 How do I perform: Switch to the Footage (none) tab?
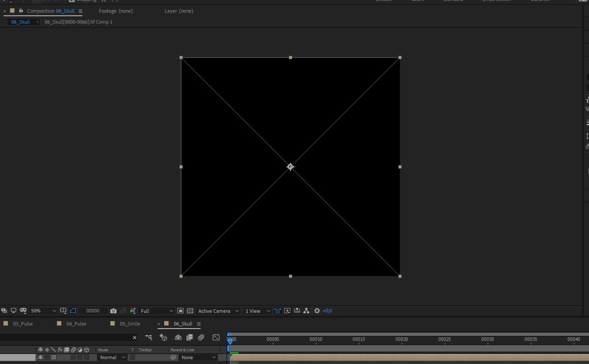click(x=116, y=11)
